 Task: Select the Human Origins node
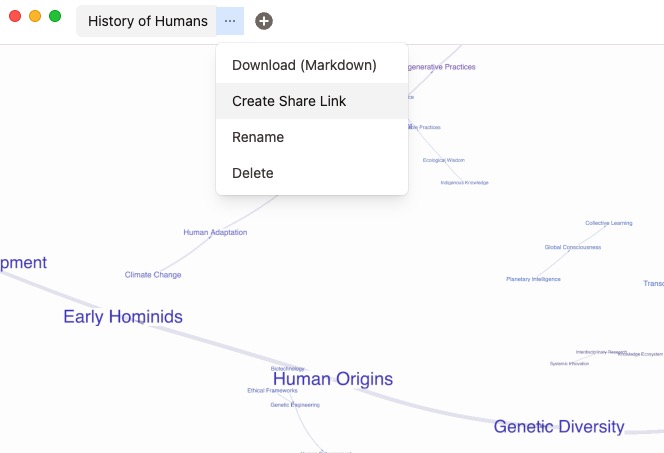333,379
